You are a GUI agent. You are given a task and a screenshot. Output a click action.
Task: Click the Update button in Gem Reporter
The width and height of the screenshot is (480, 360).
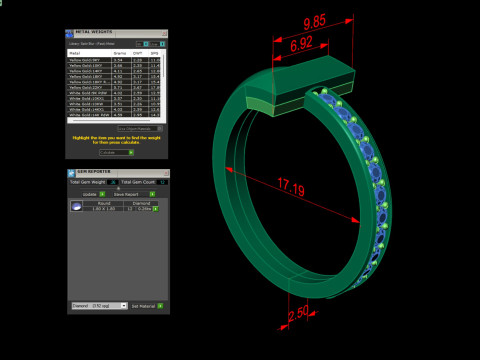click(x=94, y=194)
